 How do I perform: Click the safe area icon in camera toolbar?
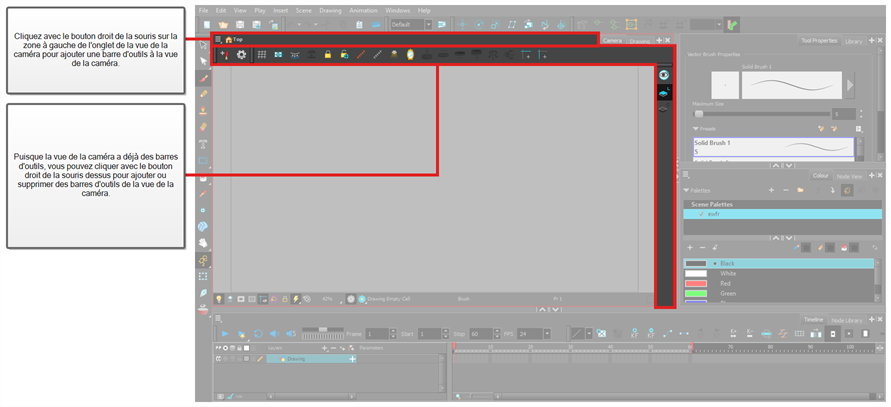click(x=278, y=55)
